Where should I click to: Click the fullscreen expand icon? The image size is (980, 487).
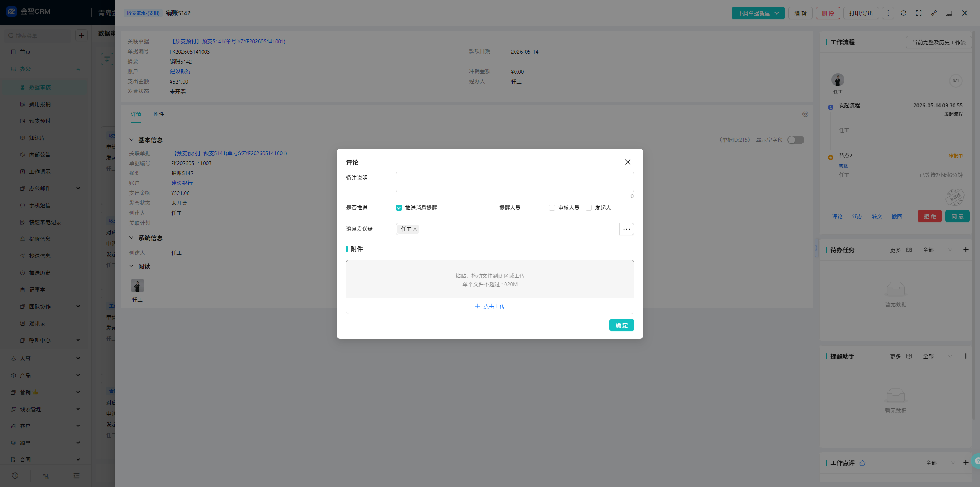tap(919, 13)
